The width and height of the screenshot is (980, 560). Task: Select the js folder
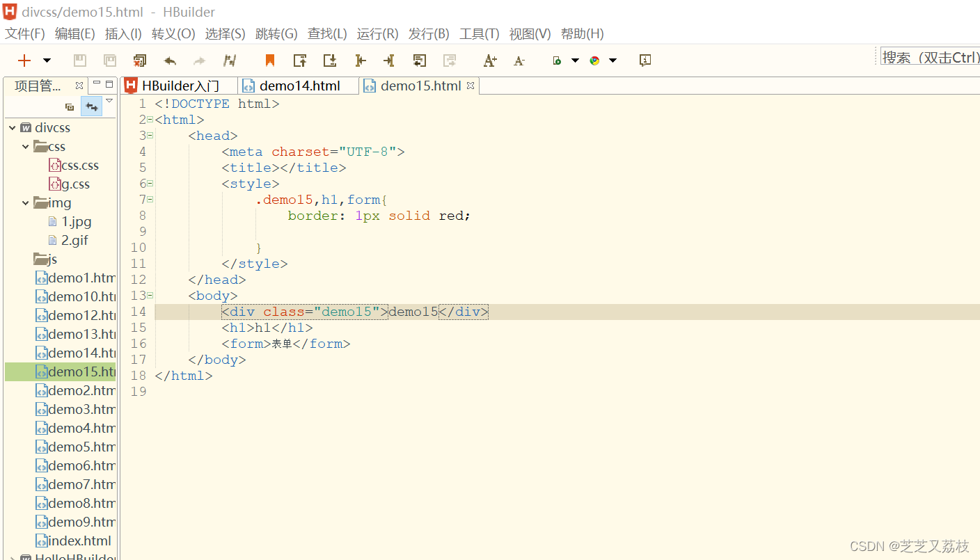(45, 259)
